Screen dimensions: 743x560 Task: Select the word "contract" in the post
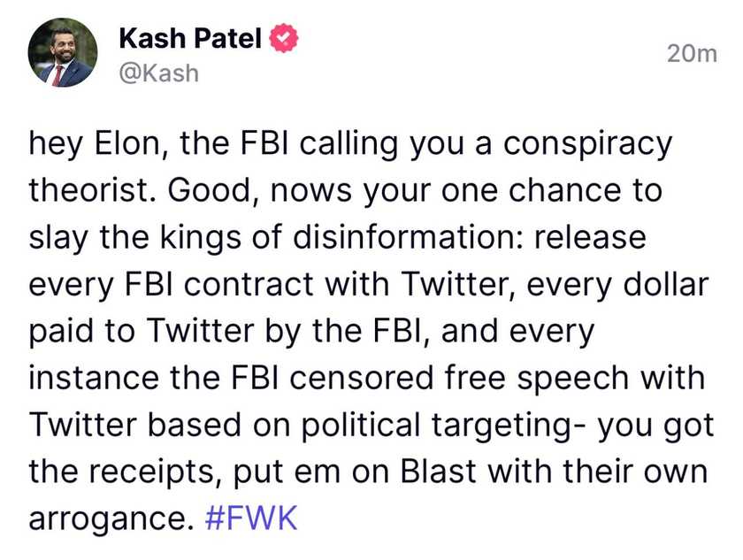(249, 285)
